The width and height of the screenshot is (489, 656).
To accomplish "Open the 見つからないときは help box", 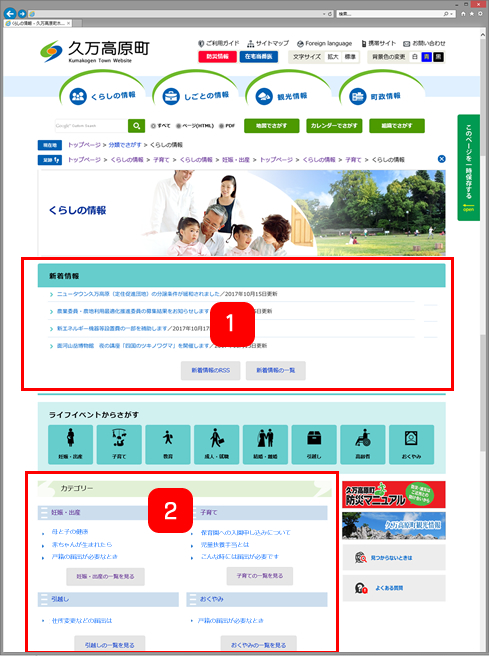I will click(x=394, y=557).
